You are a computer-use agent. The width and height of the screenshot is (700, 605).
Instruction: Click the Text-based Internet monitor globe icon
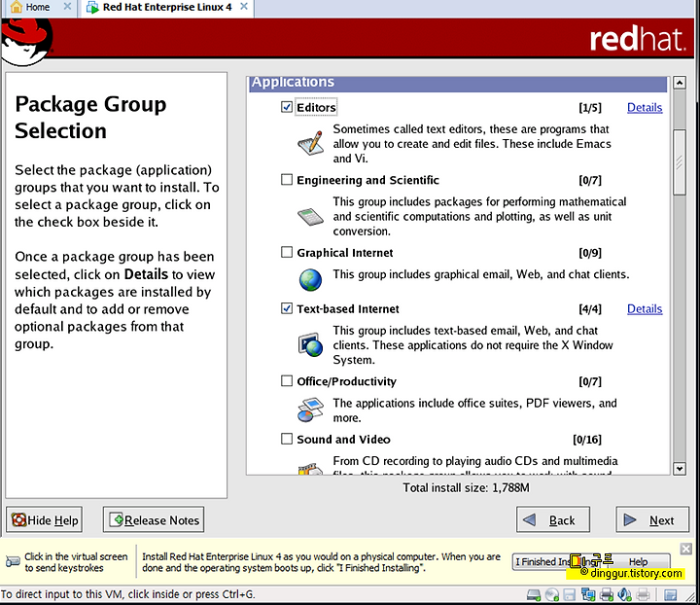310,344
